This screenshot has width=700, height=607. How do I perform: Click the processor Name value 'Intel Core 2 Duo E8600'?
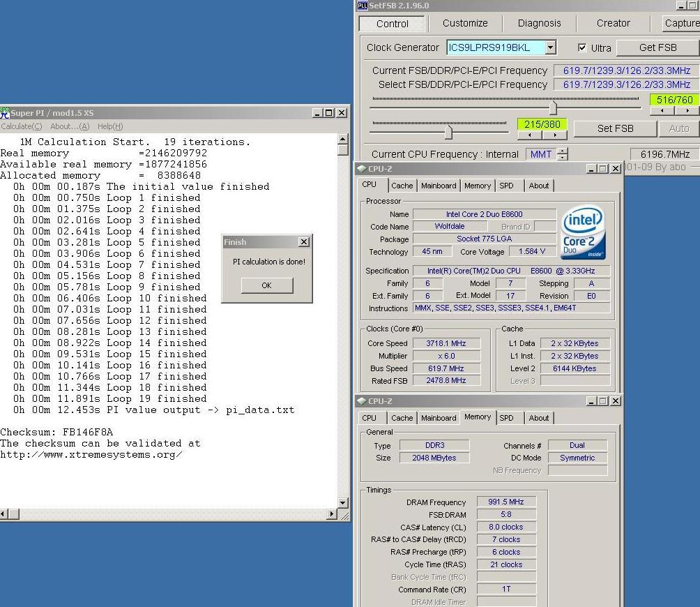pyautogui.click(x=485, y=214)
